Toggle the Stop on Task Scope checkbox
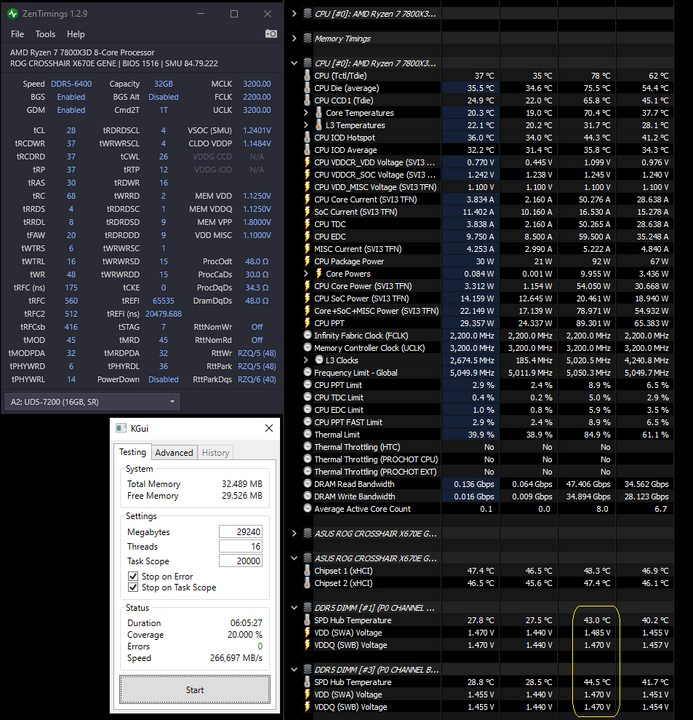 tap(135, 588)
